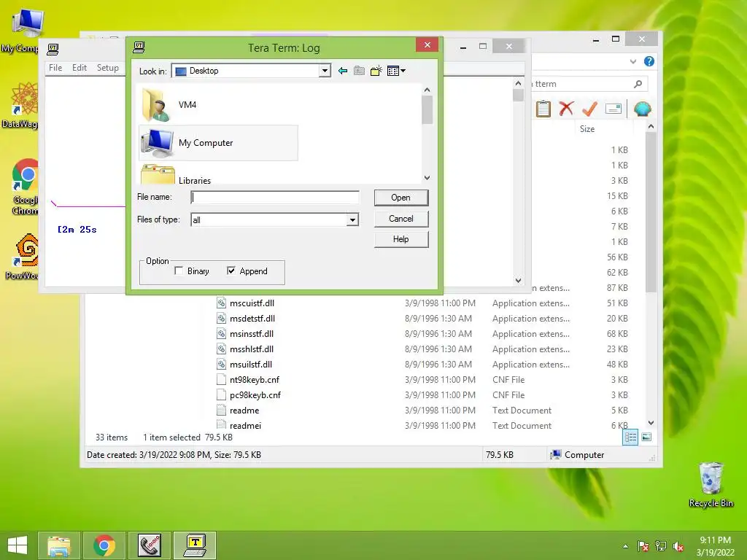The image size is (747, 560).
Task: Click the orange checkmark icon in Explorer
Action: click(589, 109)
